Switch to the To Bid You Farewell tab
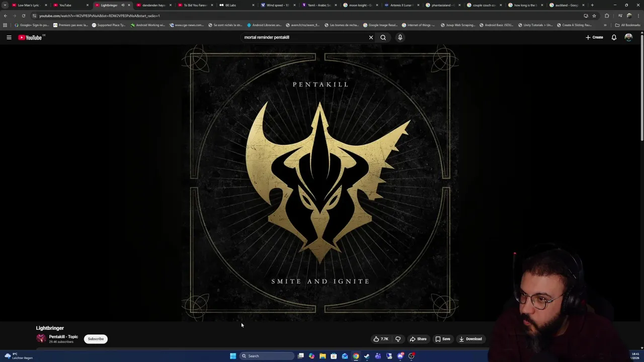 tap(195, 5)
